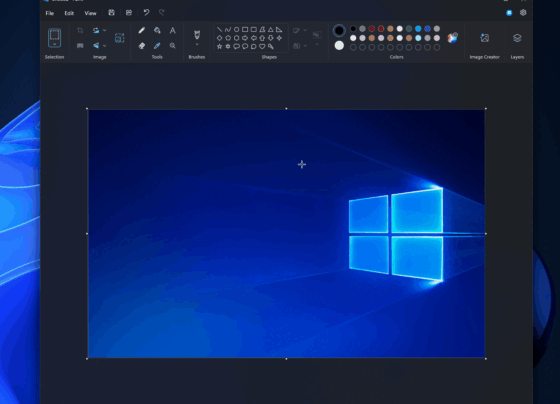The image size is (560, 404).
Task: Select the Rounded rectangle shape
Action: coord(254,30)
